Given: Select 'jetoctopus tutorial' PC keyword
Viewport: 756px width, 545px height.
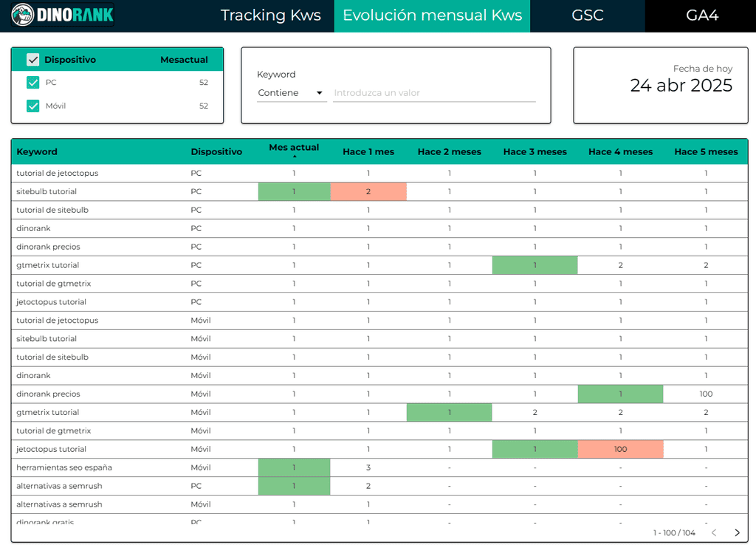Looking at the screenshot, I should [x=51, y=302].
